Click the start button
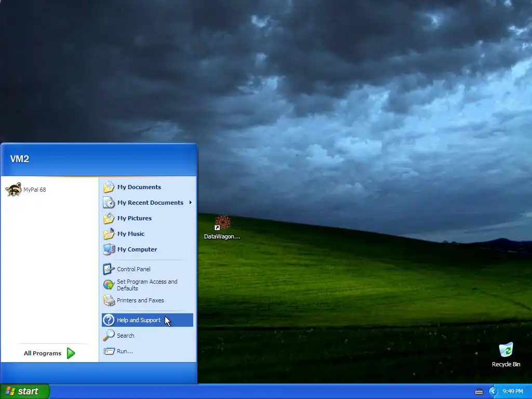The image size is (532, 399). click(x=25, y=391)
